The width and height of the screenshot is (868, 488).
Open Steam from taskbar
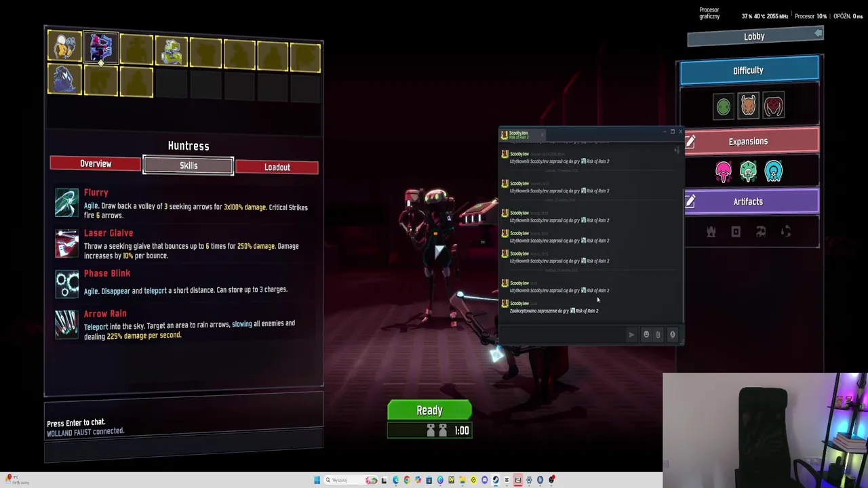click(496, 481)
